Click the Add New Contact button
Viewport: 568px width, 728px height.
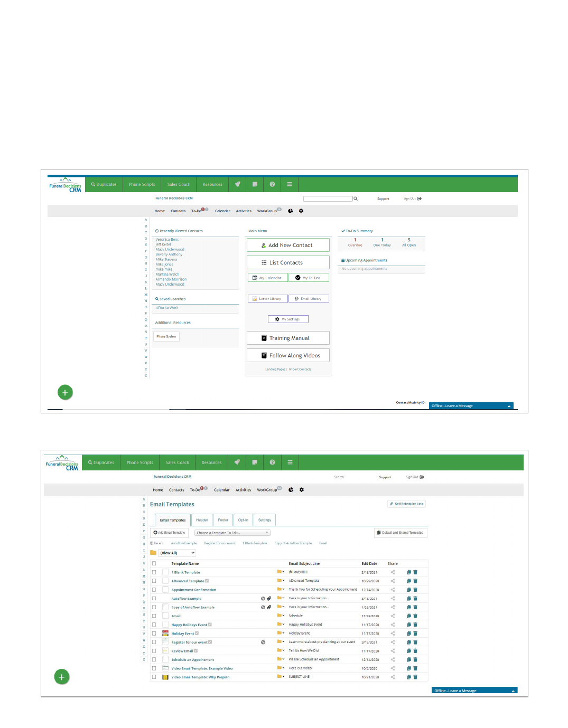288,245
